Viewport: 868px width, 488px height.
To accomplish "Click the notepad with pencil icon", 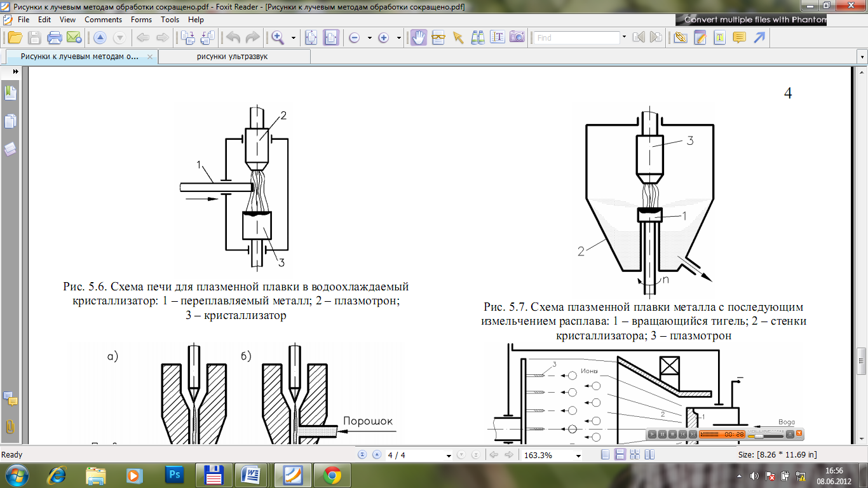I will [x=700, y=37].
